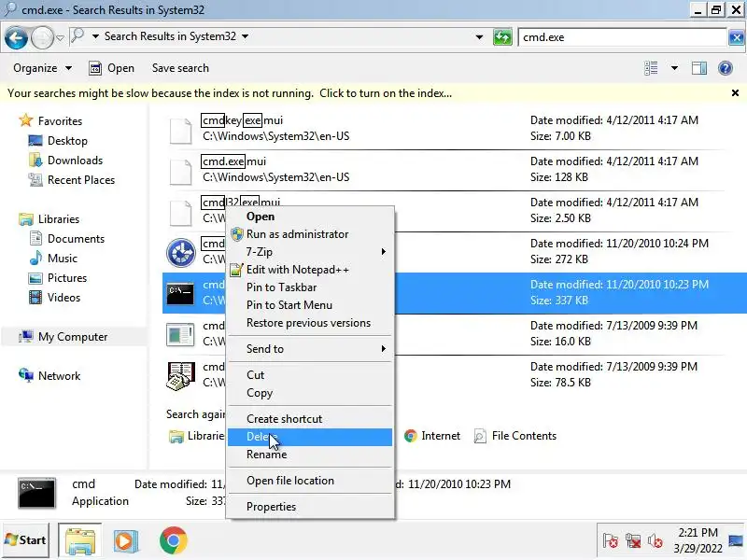The image size is (747, 560).
Task: Select Network in the navigation pane
Action: tap(49, 376)
